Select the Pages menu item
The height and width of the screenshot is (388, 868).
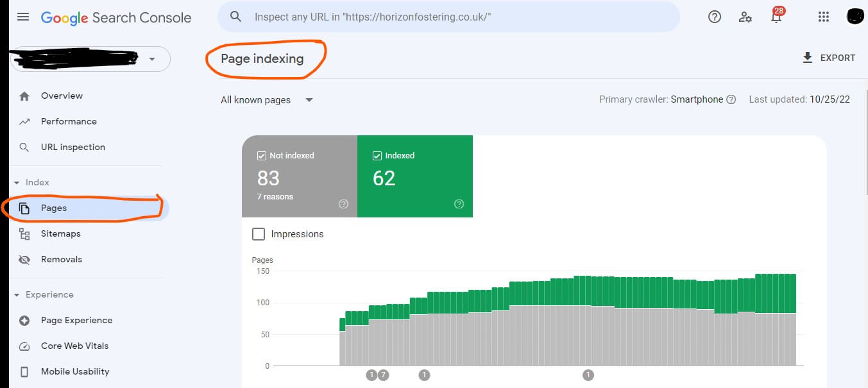coord(89,208)
